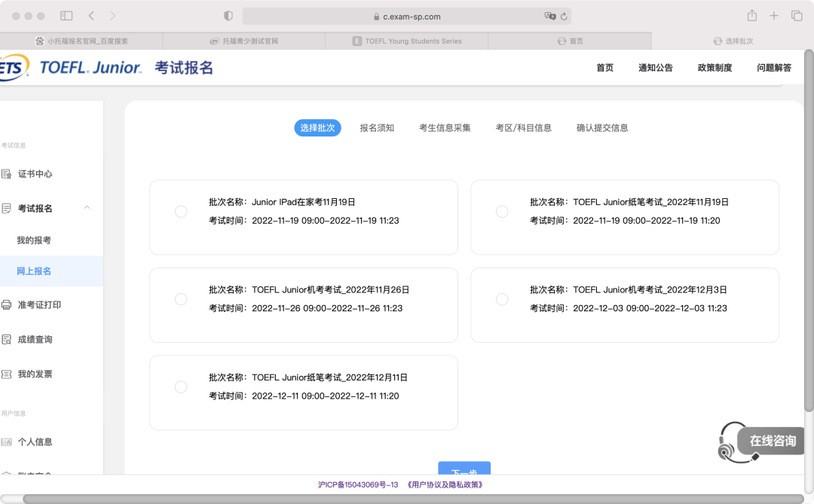Viewport: 814px width, 504px height.
Task: Open 首页 in the top navigation
Action: (604, 68)
